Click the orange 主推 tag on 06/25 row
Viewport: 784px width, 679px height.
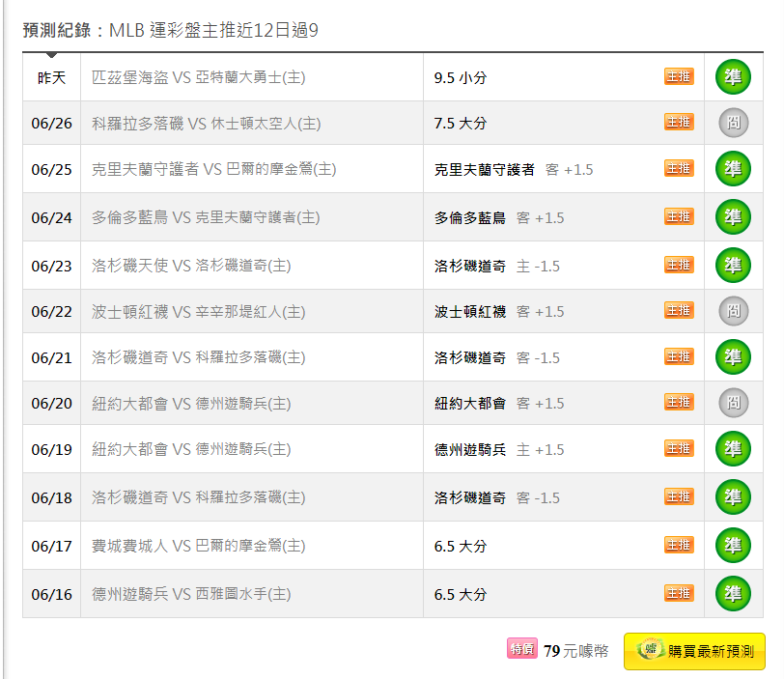pos(679,168)
